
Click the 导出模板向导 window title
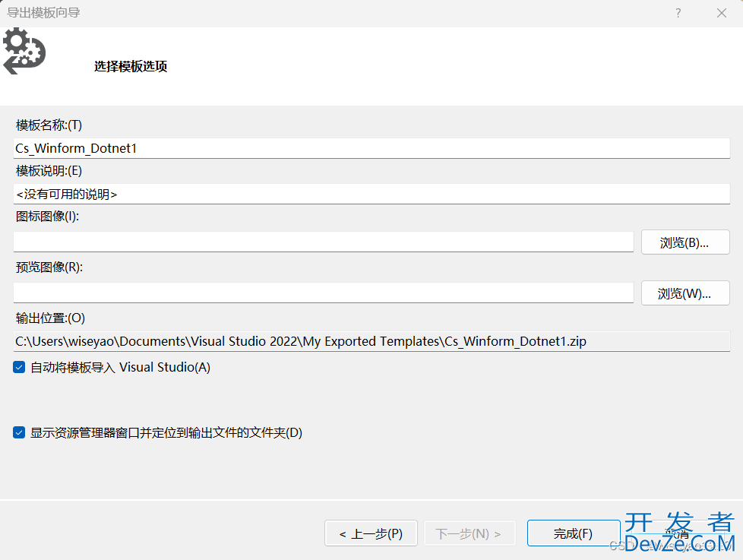click(43, 13)
